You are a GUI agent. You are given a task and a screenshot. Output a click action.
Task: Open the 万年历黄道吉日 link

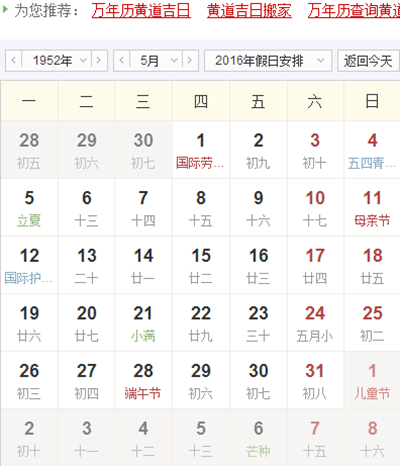pyautogui.click(x=141, y=11)
